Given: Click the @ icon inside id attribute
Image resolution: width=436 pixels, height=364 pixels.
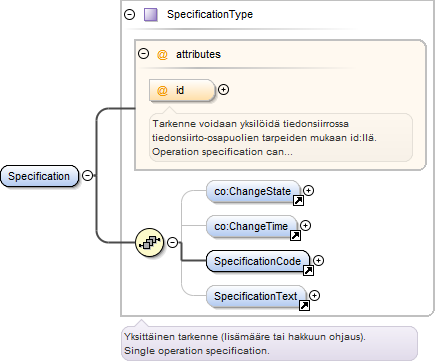Looking at the screenshot, I should pos(162,90).
